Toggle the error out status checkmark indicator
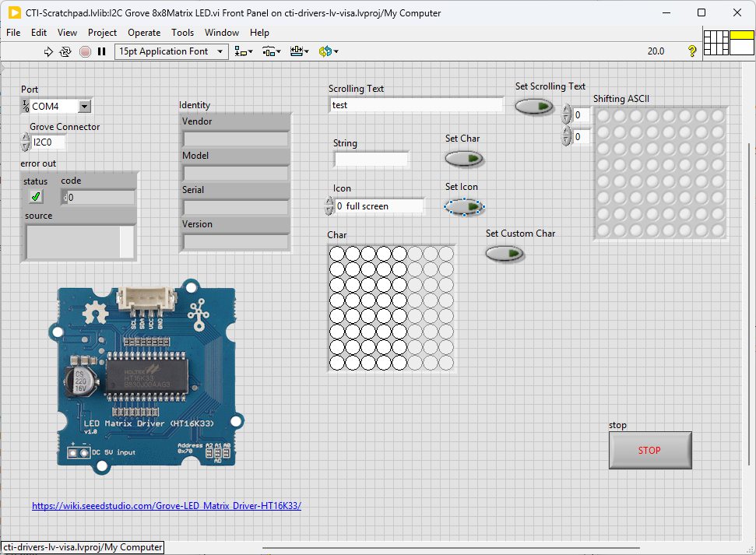Viewport: 756px width, 555px height. pos(36,197)
